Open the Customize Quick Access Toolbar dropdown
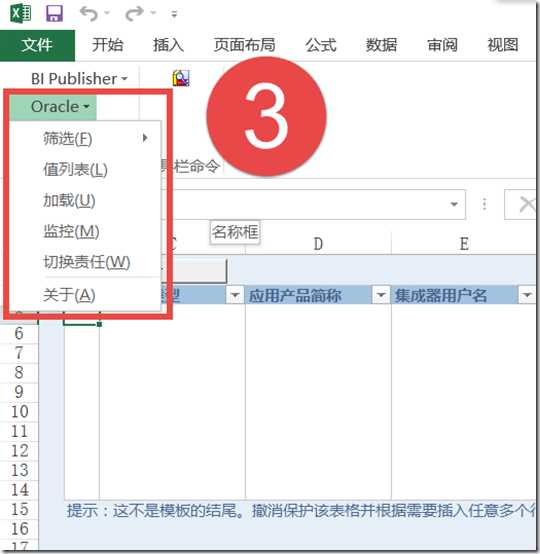 (x=174, y=14)
